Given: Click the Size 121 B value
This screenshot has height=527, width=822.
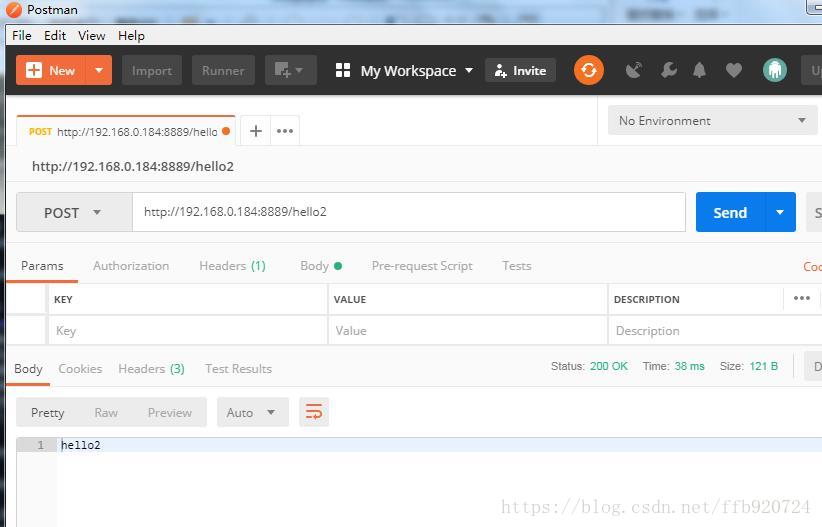Looking at the screenshot, I should 764,366.
